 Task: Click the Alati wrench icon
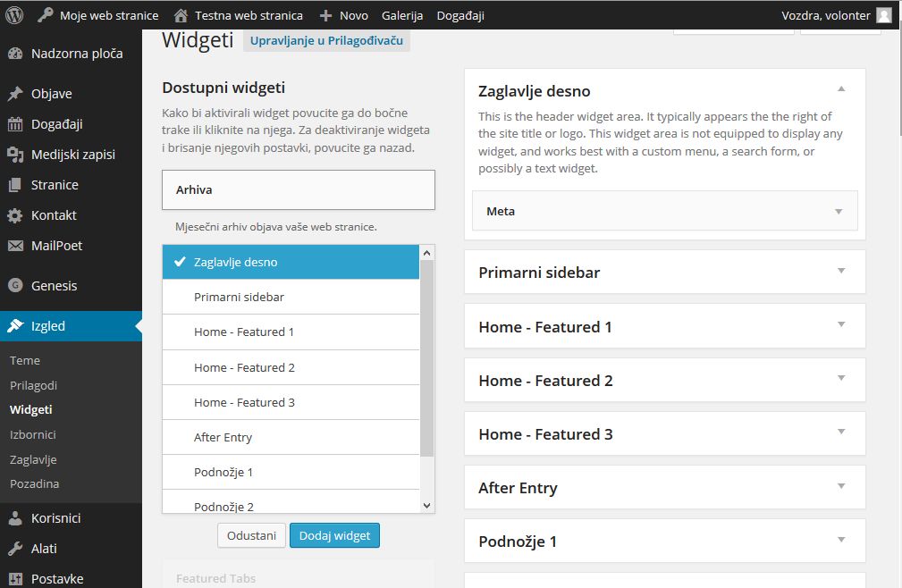pos(15,549)
